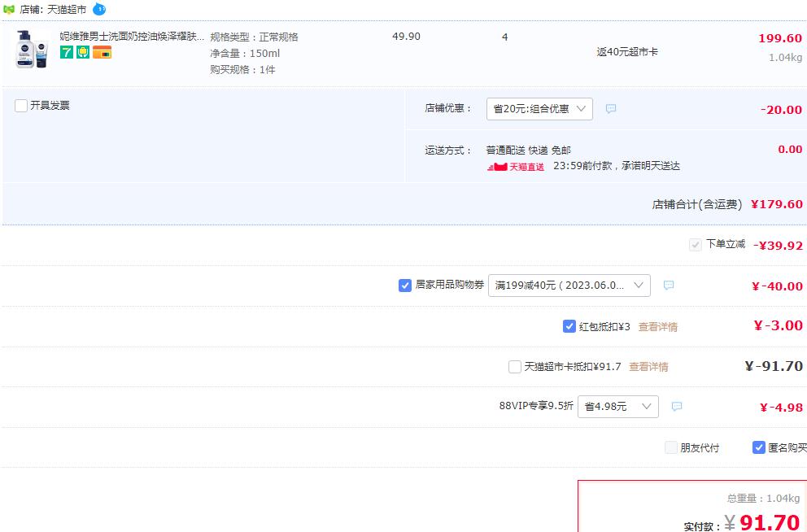Open the blue Wangwang chat icon beside 天猫超市
Viewport: 807px width, 532px height.
tap(99, 9)
